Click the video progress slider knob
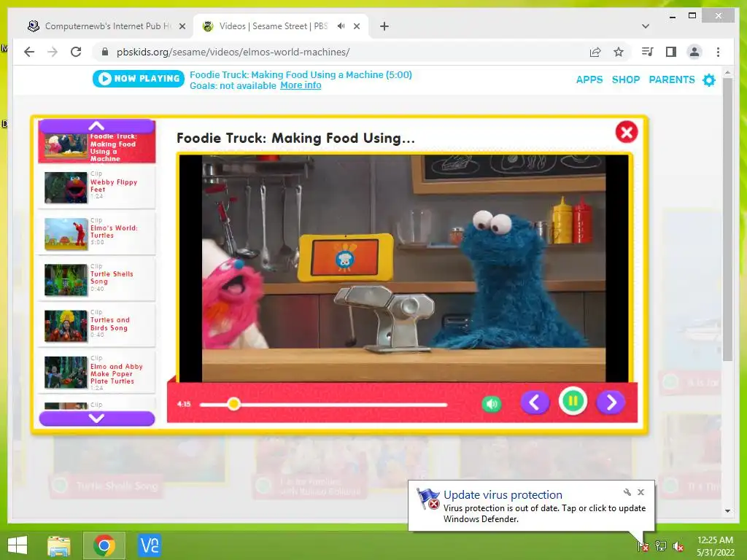Image resolution: width=747 pixels, height=560 pixels. point(233,404)
